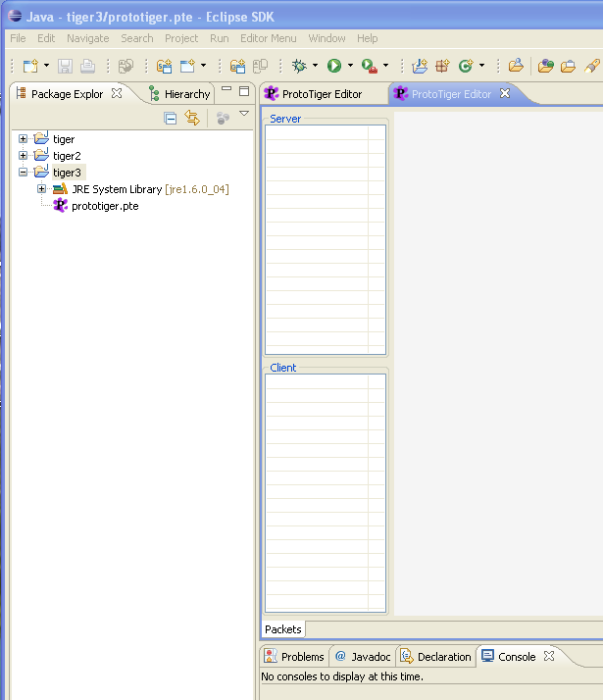Open the Run dropdown arrow

coord(350,66)
